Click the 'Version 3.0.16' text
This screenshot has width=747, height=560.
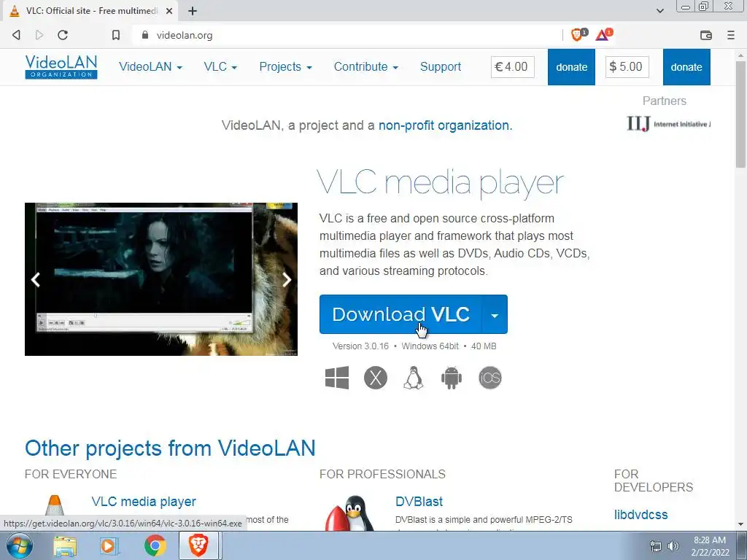click(x=360, y=346)
